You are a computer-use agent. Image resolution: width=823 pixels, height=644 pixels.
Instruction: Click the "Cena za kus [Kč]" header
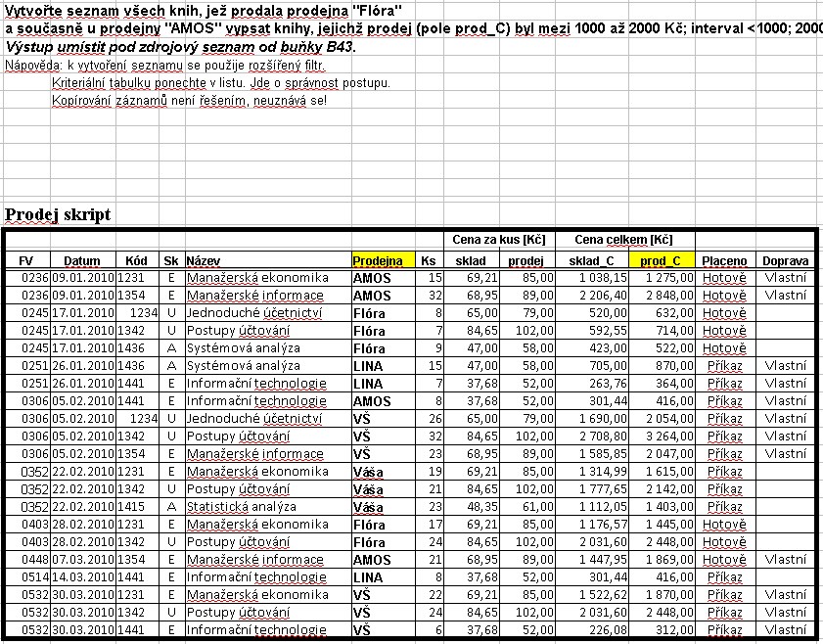point(499,240)
